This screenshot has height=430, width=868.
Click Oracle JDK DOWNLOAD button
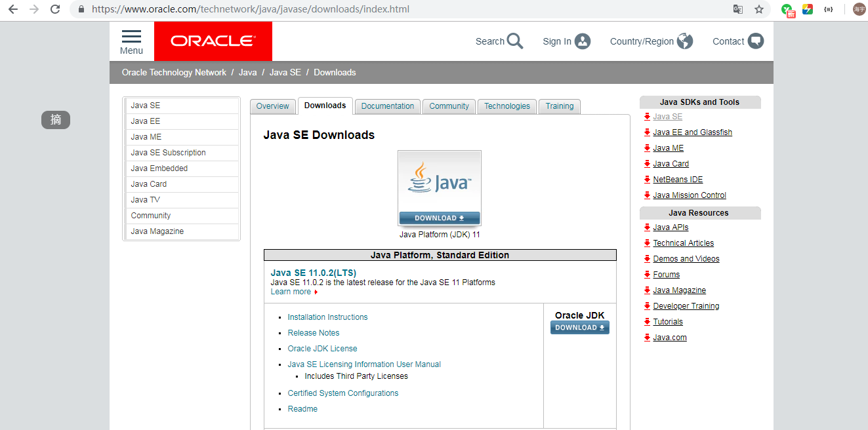580,328
